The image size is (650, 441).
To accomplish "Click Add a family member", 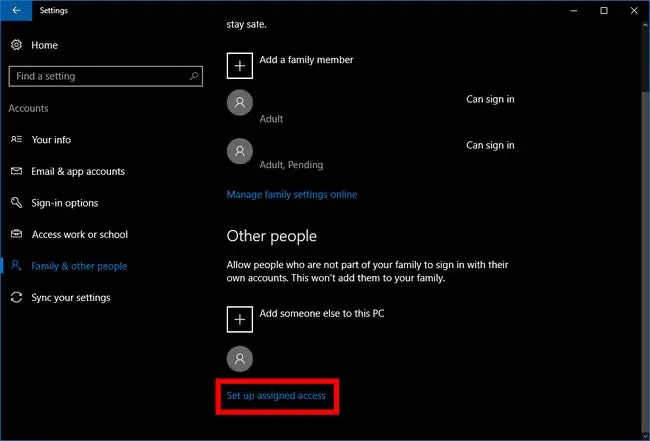I will [306, 60].
